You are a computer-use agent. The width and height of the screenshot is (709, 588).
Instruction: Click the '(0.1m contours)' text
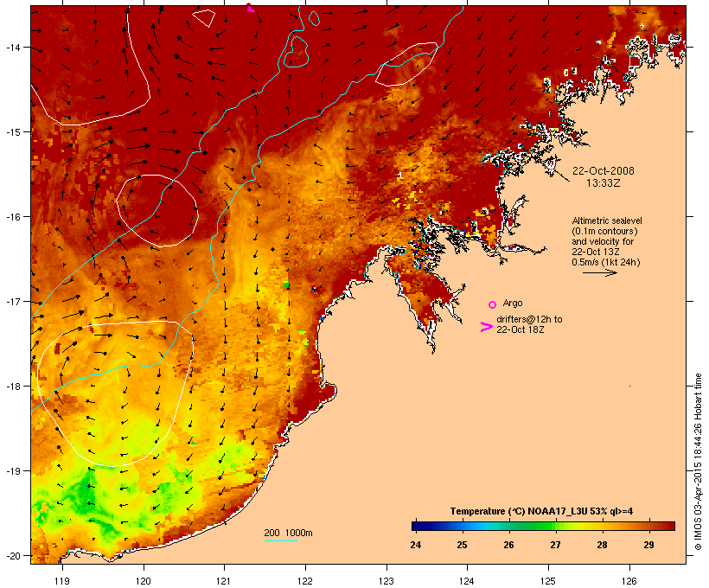604,231
